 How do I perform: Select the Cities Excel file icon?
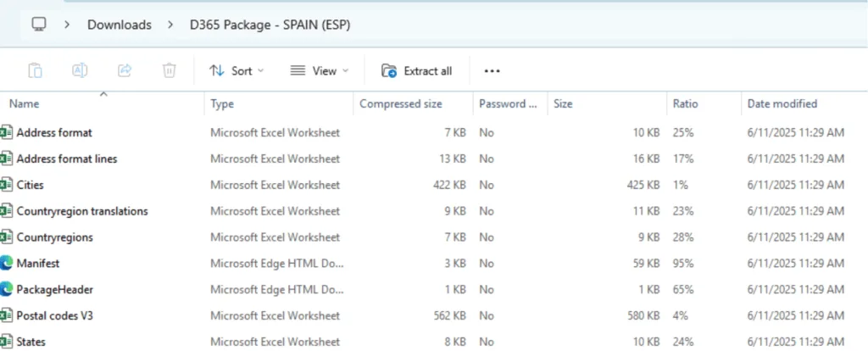[7, 185]
